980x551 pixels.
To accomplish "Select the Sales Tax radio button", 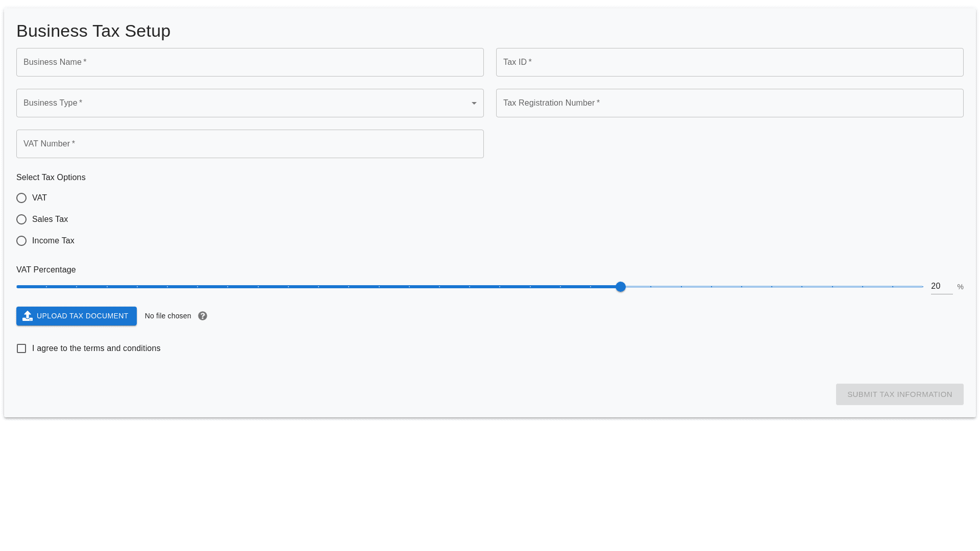I will click(x=21, y=219).
